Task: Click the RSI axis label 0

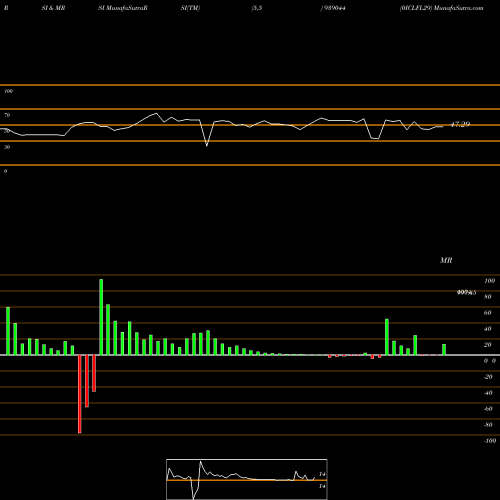Action: (x=5, y=171)
